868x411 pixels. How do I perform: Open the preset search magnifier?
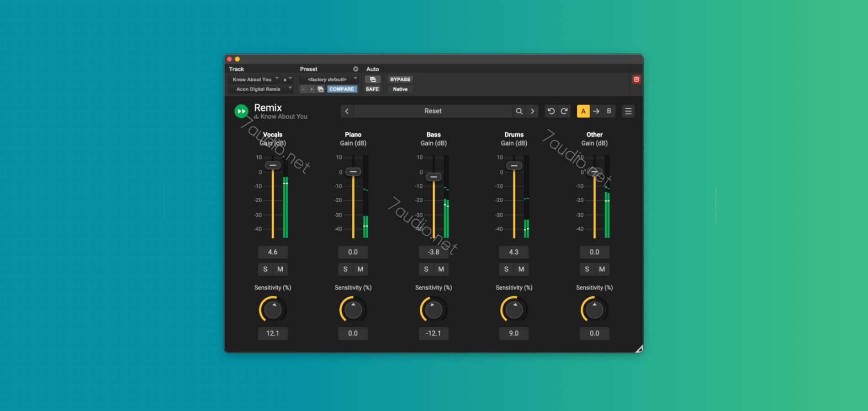pyautogui.click(x=519, y=111)
